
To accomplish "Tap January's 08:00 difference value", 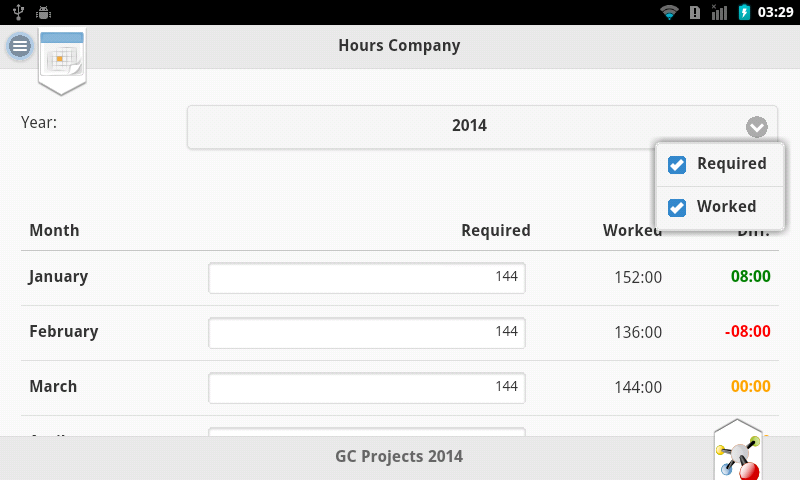I will click(x=750, y=277).
